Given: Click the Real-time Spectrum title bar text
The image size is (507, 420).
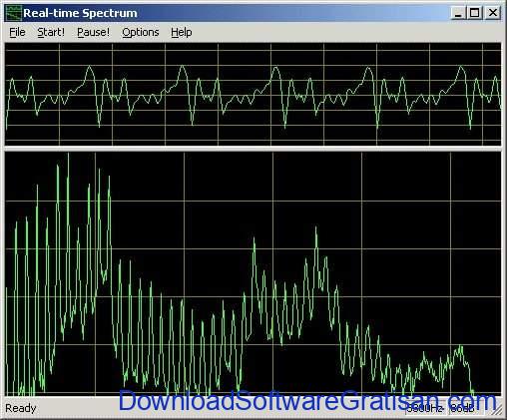Looking at the screenshot, I should click(x=80, y=13).
